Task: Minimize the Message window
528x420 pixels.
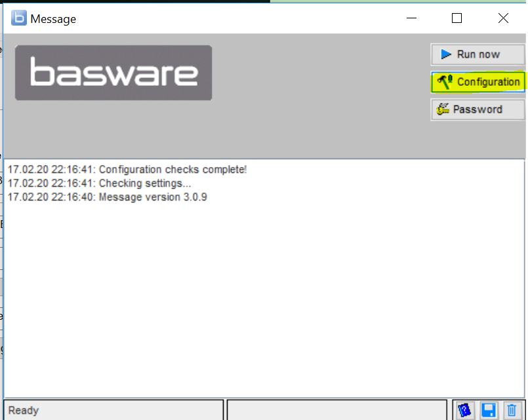Action: pyautogui.click(x=411, y=18)
